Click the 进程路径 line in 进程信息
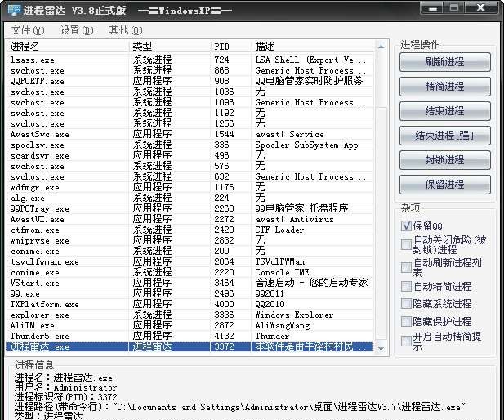 point(239,407)
